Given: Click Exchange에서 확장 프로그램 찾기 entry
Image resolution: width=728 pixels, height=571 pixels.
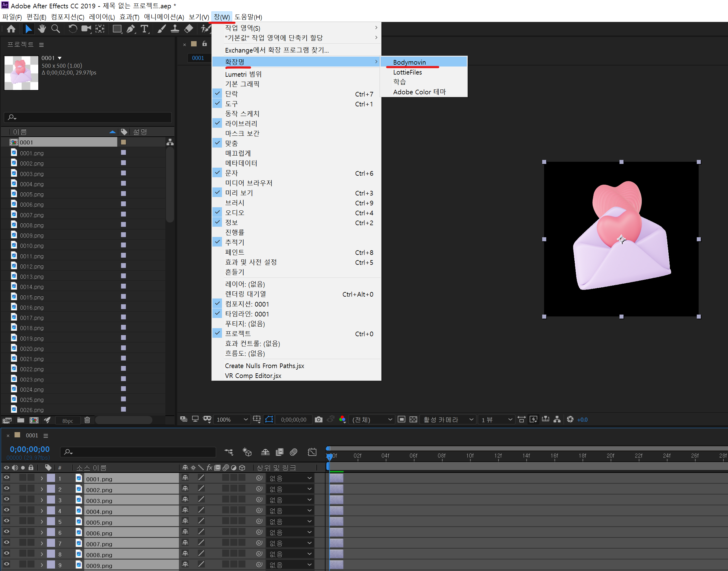Looking at the screenshot, I should 277,50.
